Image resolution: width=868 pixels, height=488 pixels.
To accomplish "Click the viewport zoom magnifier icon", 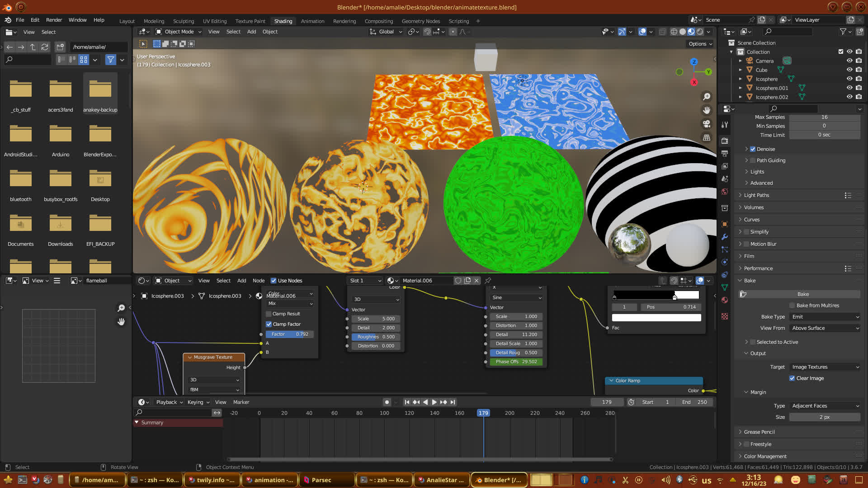I will pyautogui.click(x=707, y=97).
